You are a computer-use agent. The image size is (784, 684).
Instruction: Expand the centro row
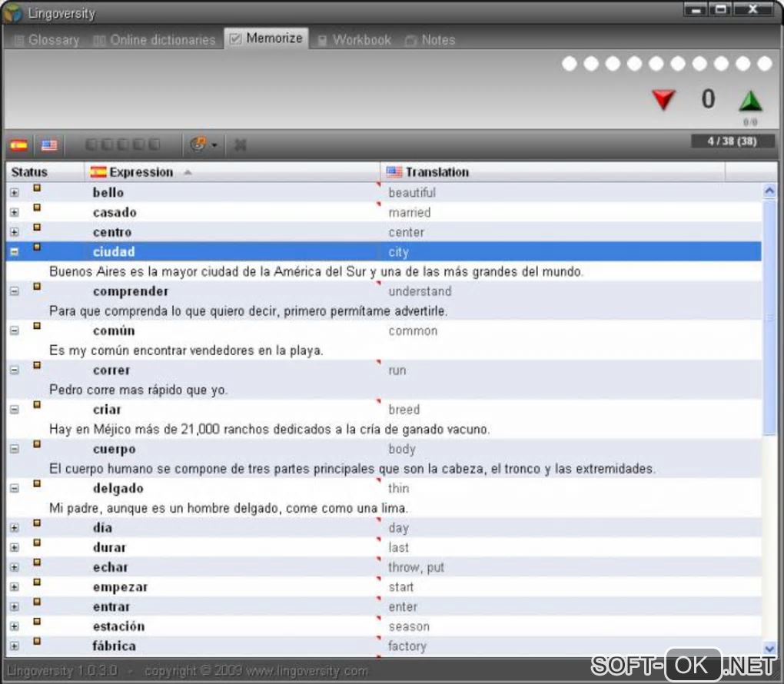pyautogui.click(x=15, y=232)
